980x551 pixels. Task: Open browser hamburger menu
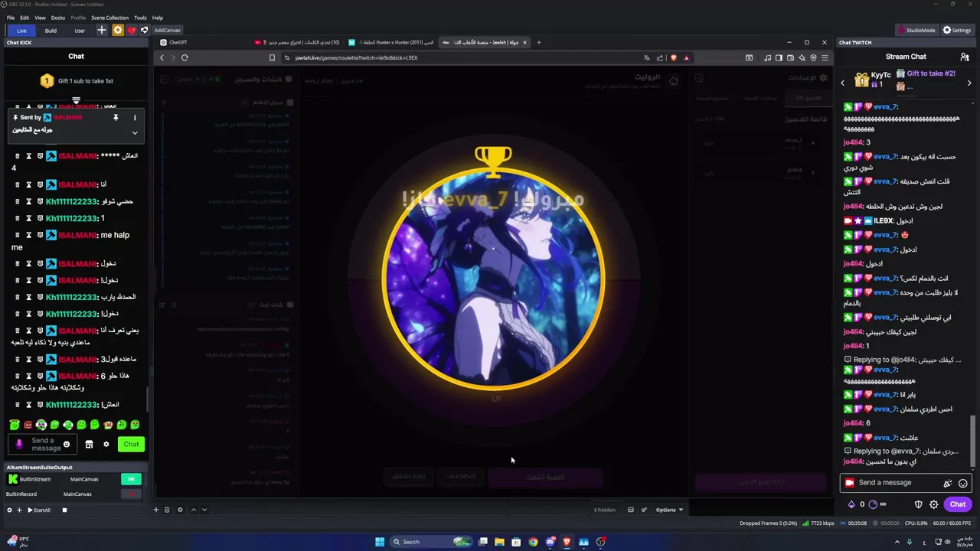[825, 57]
